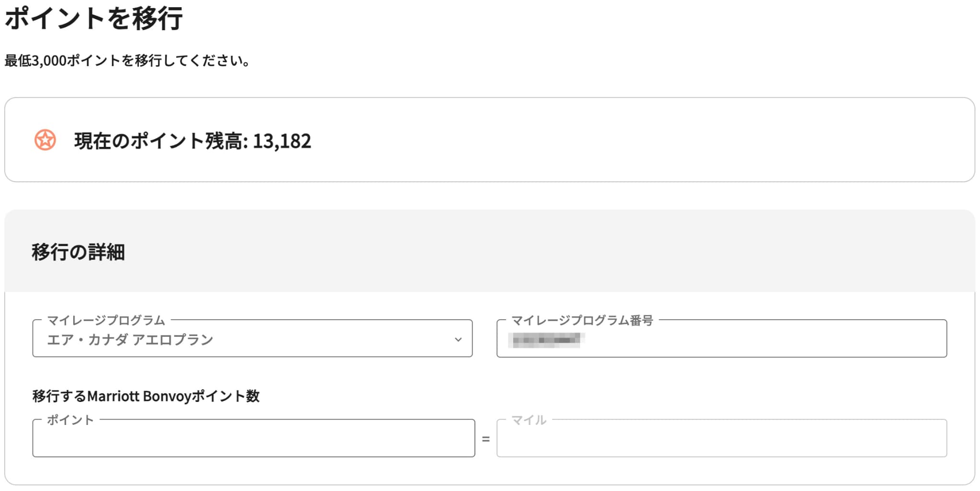
Task: Focus the マイレージプログラム番号 input field
Action: pyautogui.click(x=721, y=338)
